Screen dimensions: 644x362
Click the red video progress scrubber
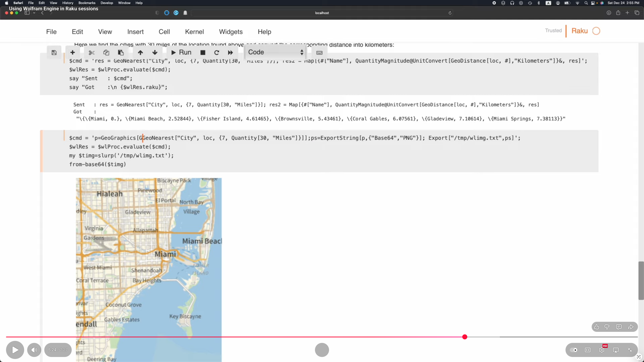[x=465, y=337]
